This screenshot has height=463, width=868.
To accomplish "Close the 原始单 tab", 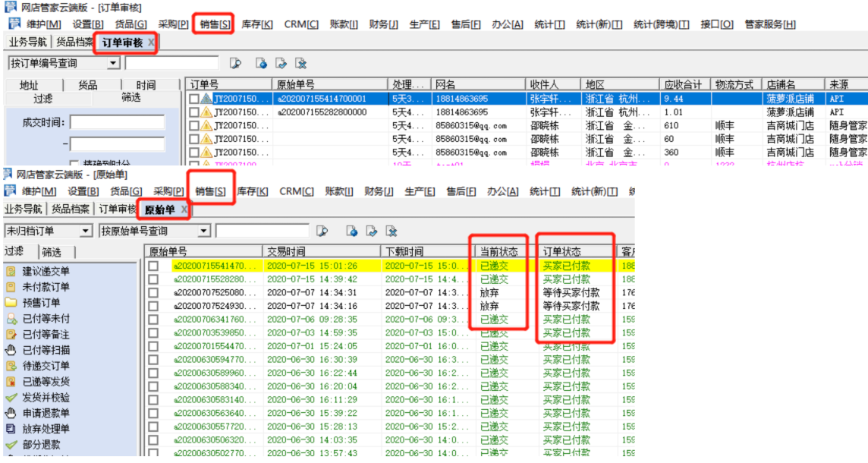I will [184, 209].
